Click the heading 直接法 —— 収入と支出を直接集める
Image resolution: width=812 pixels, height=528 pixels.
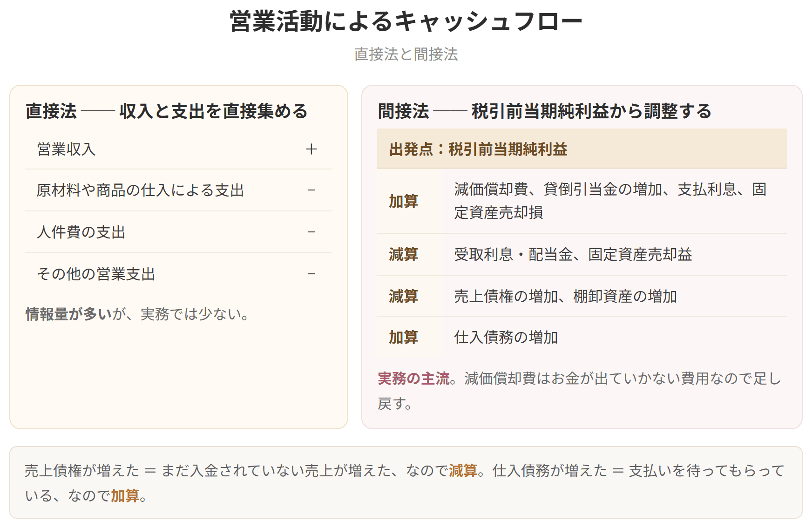pyautogui.click(x=167, y=111)
